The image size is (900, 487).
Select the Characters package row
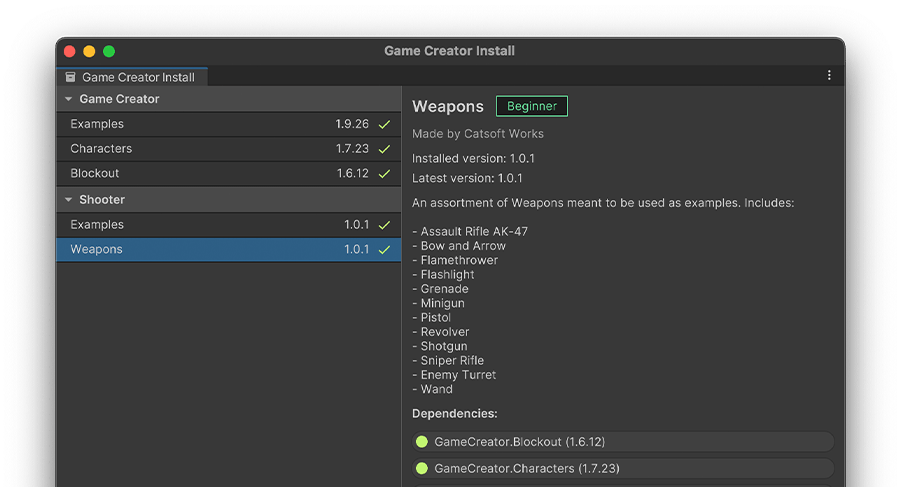[228, 149]
